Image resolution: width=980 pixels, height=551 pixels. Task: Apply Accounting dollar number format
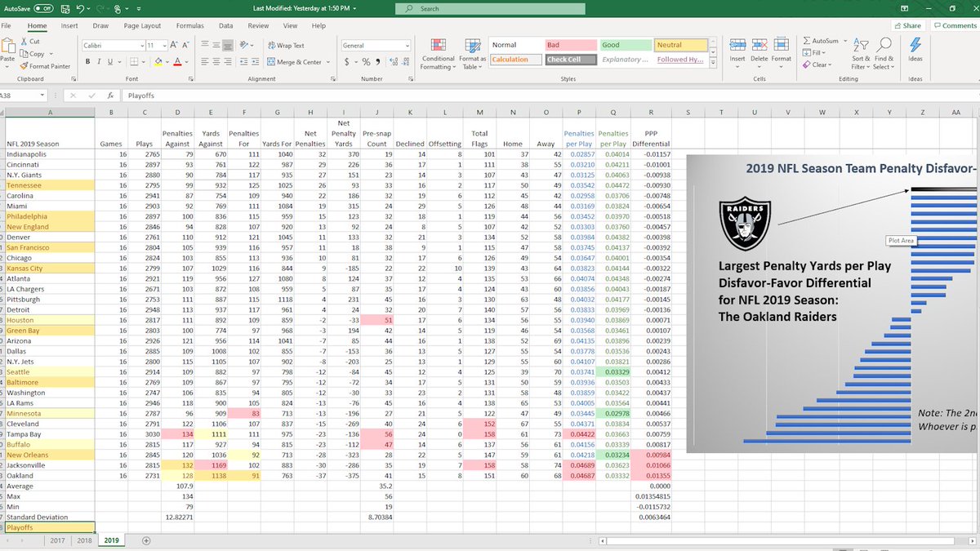coord(347,62)
